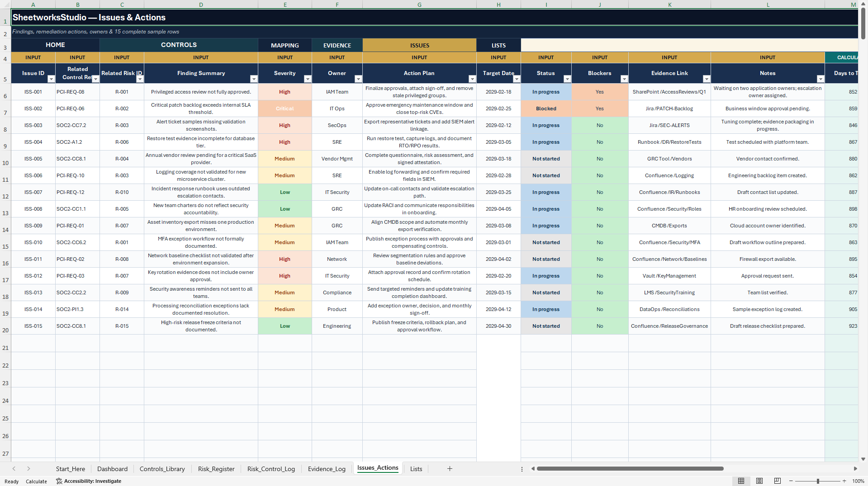Go to EVIDENCE navigation button
This screenshot has height=486, width=868.
[337, 45]
